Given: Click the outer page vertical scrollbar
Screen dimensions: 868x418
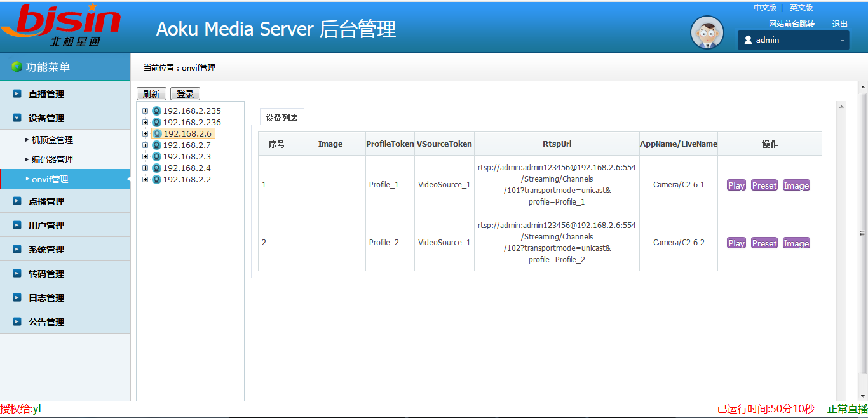Looking at the screenshot, I should tap(863, 233).
